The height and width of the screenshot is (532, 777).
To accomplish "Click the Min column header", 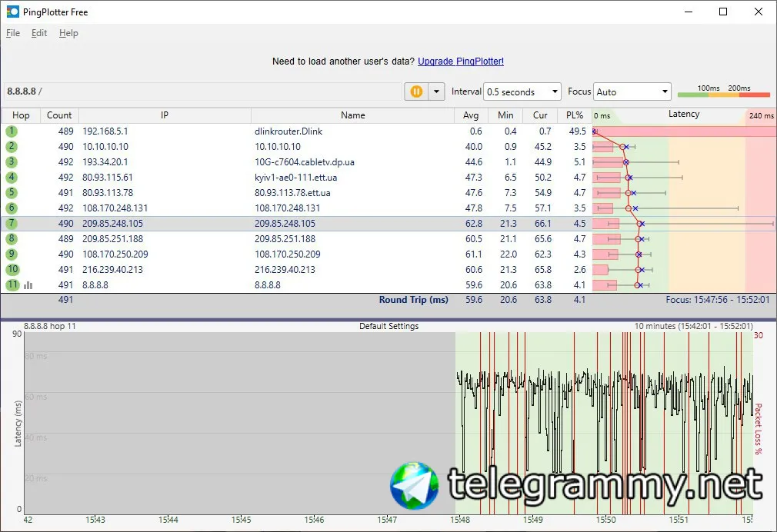I will [505, 115].
